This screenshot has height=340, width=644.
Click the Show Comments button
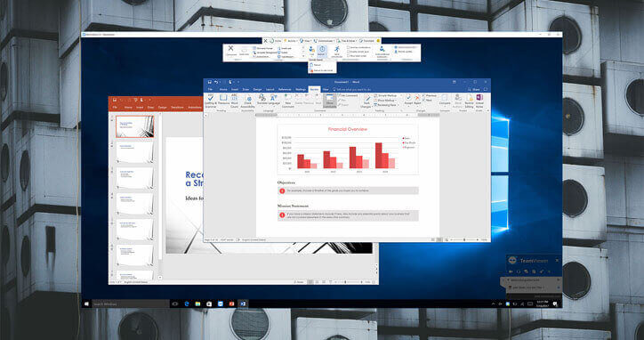coord(329,101)
